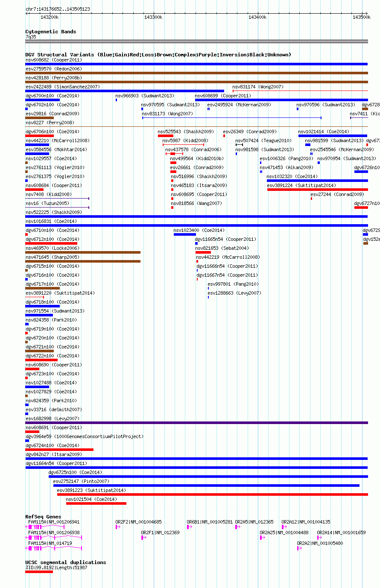Select nsv1032320 (Coe2014) variant

click(292, 176)
